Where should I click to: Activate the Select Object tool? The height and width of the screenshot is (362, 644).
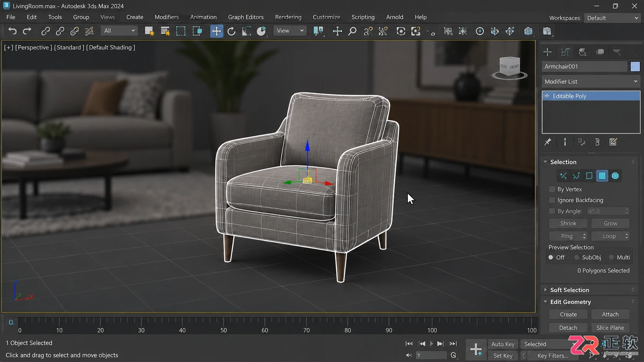pos(149,31)
